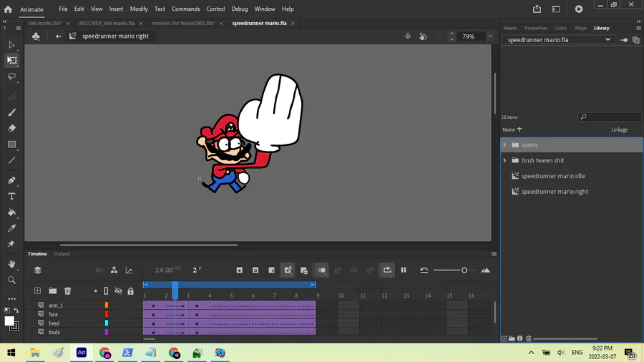The width and height of the screenshot is (644, 362).
Task: Toggle arm_1 layer orange outline swatch
Action: (107, 305)
